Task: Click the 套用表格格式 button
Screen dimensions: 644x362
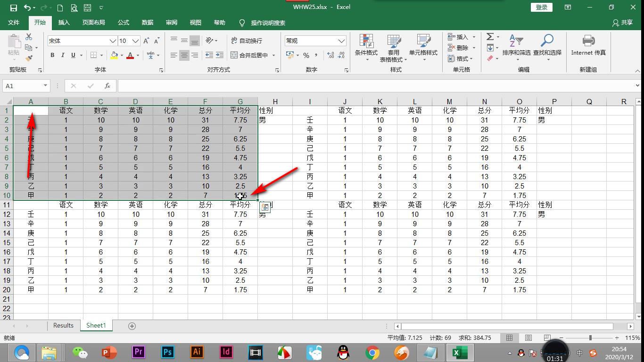Action: pyautogui.click(x=393, y=48)
